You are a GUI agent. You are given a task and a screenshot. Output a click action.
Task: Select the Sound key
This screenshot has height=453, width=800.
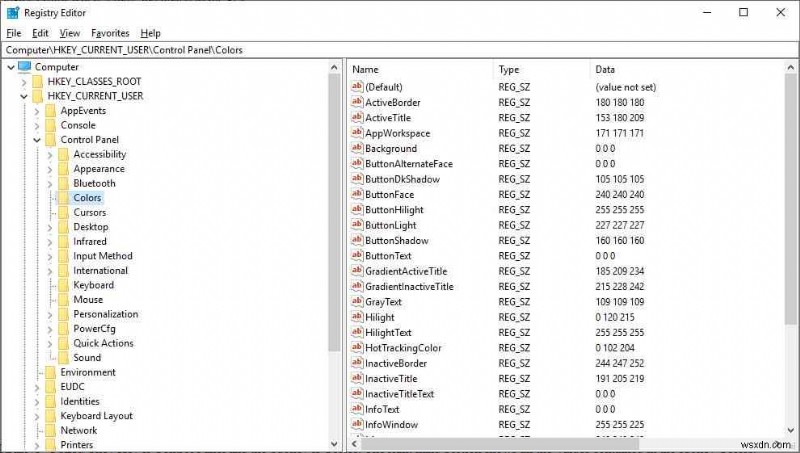pos(87,358)
